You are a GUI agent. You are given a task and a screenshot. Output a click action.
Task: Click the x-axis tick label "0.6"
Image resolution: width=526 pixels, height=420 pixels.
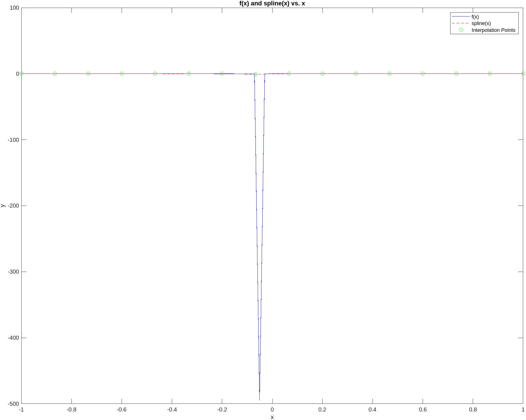click(x=423, y=410)
